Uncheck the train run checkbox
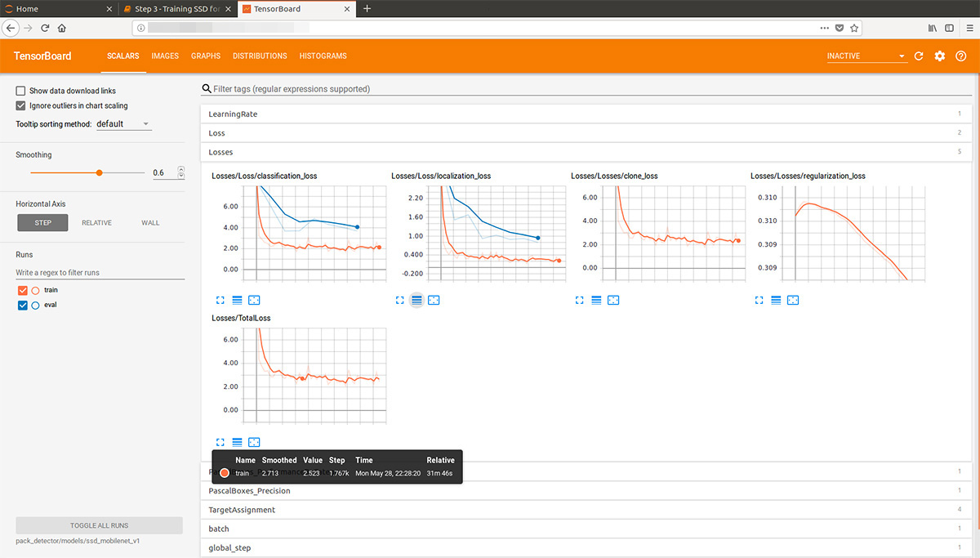This screenshot has height=558, width=980. click(22, 290)
